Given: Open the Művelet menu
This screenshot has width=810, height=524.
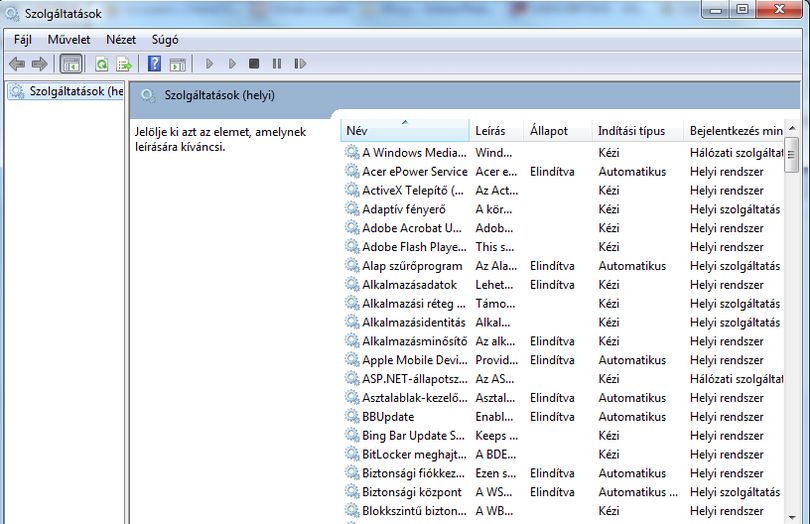Looking at the screenshot, I should pyautogui.click(x=69, y=40).
